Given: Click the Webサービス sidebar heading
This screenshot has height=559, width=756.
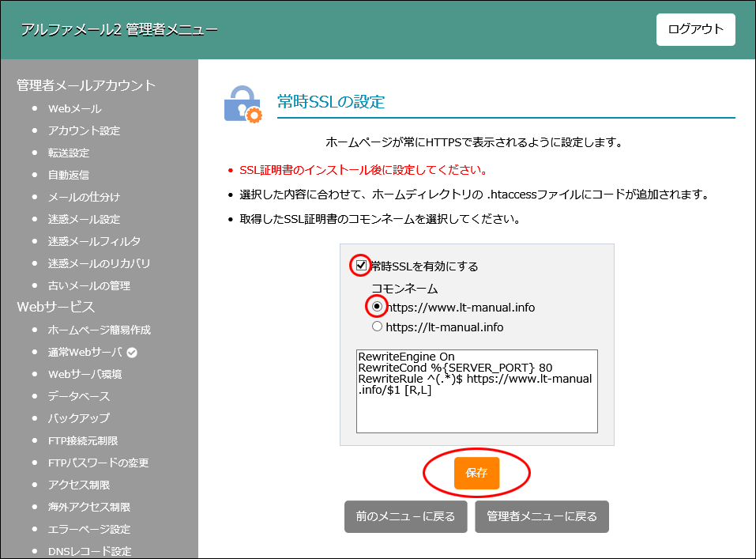Looking at the screenshot, I should tap(55, 307).
